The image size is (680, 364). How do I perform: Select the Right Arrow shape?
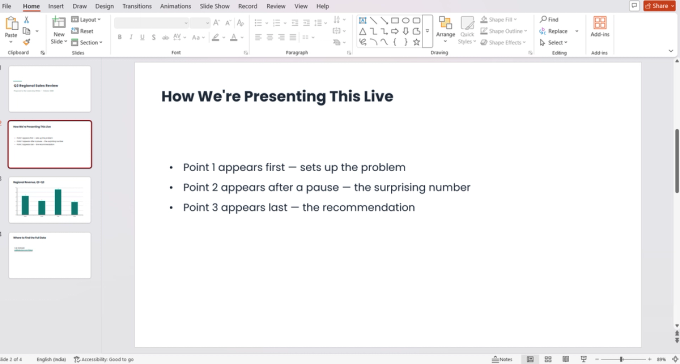click(x=395, y=31)
